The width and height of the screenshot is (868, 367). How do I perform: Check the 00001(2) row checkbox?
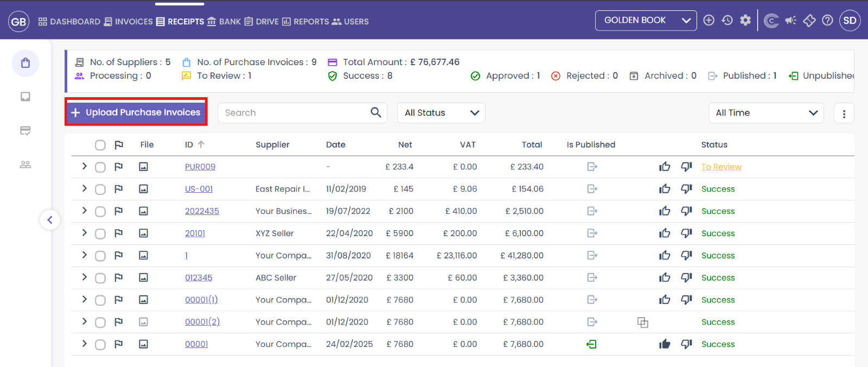[x=100, y=322]
